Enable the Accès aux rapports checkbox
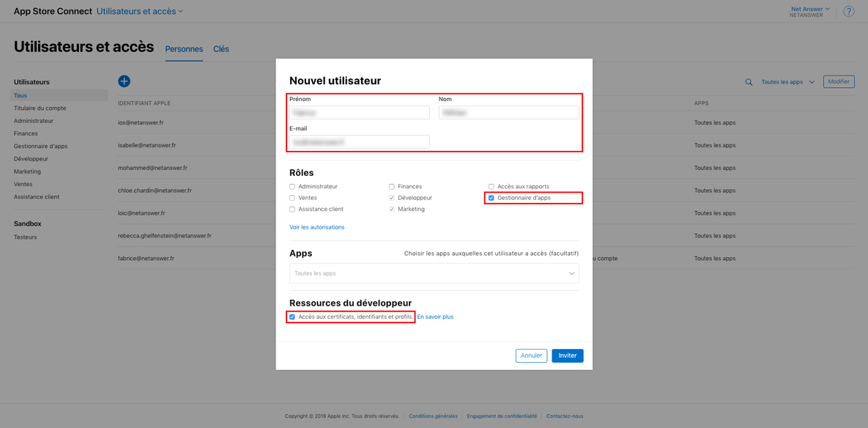The image size is (868, 428). [491, 187]
